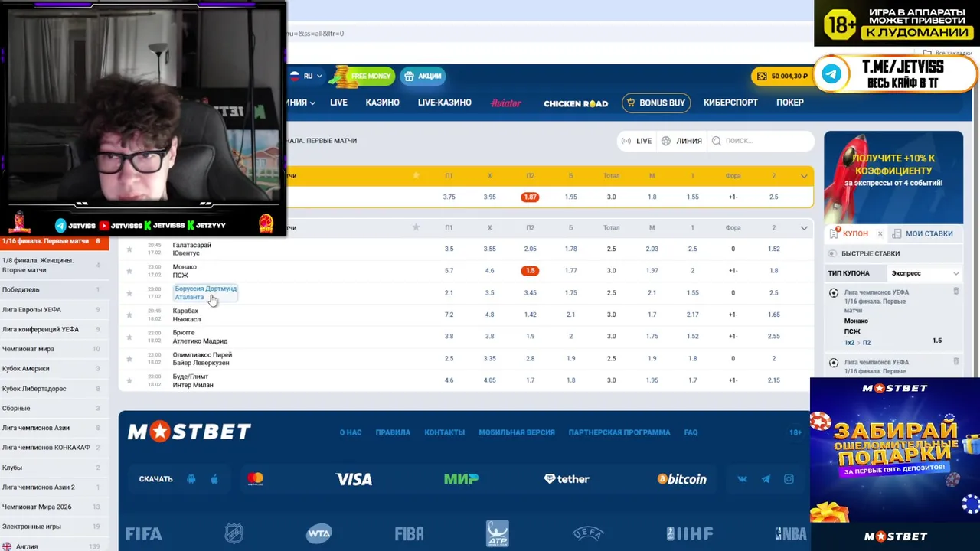Switch to the МОИ СТАВКИ tab
Image resolution: width=980 pixels, height=551 pixels.
(923, 234)
